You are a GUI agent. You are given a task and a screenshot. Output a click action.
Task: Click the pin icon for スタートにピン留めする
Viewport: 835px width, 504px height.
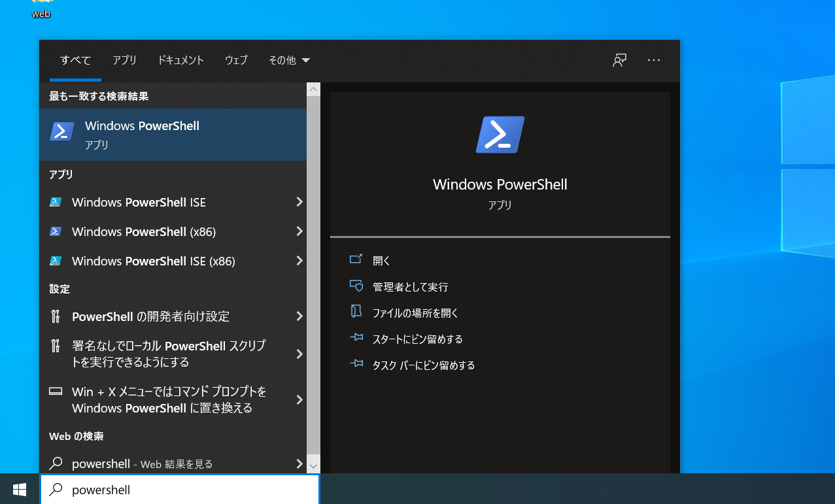[x=356, y=338]
